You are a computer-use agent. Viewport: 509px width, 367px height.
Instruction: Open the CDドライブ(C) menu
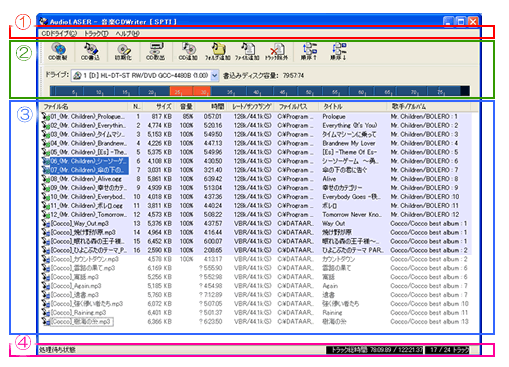[59, 33]
